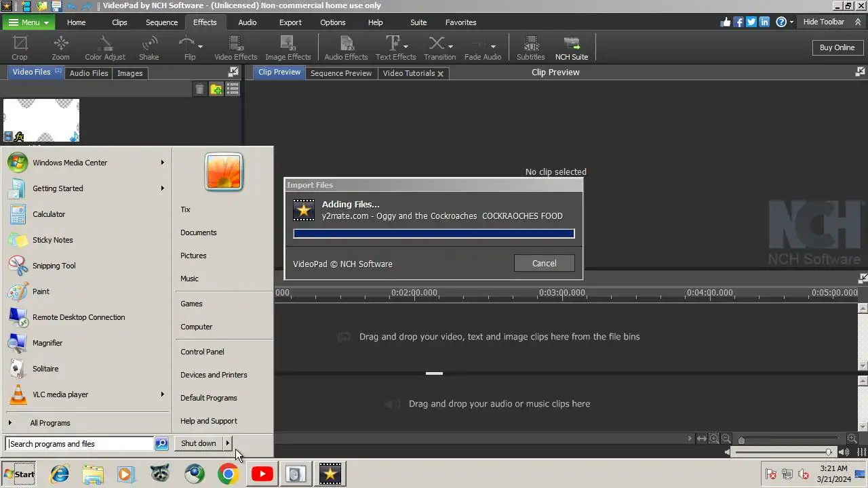This screenshot has height=488, width=868.
Task: Click the Text Effects icon
Action: click(x=393, y=43)
